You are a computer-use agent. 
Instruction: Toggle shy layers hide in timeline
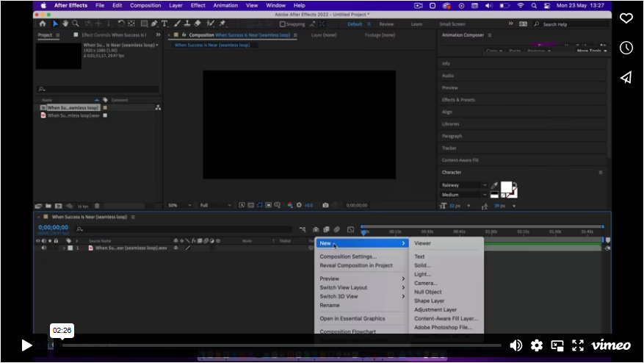point(316,229)
